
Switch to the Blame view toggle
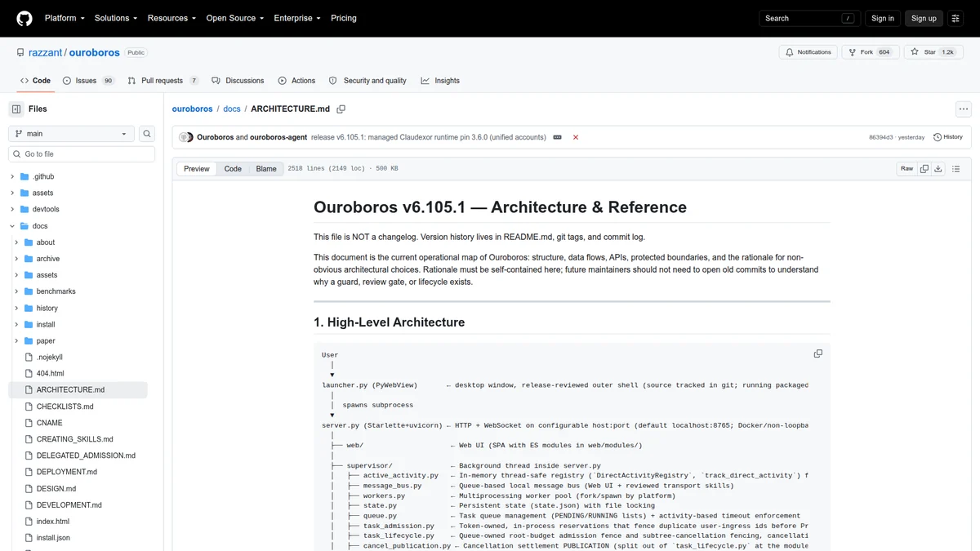pos(266,169)
